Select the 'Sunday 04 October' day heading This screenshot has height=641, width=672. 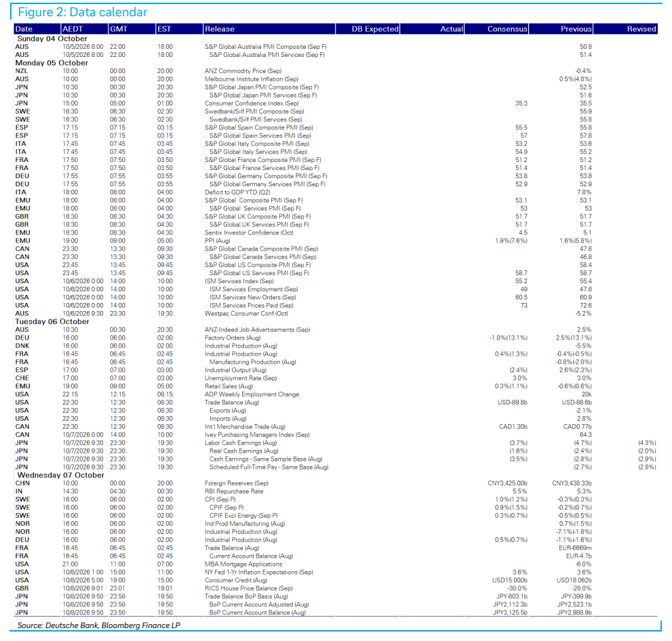[52, 39]
